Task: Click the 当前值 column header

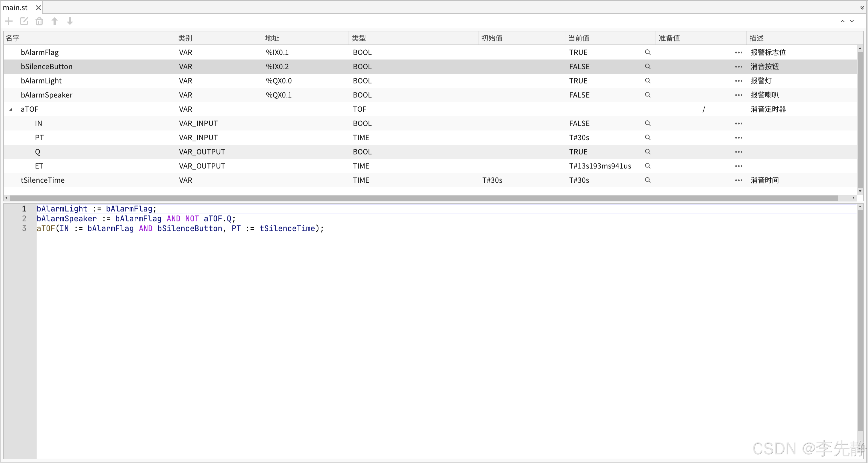Action: pos(578,38)
